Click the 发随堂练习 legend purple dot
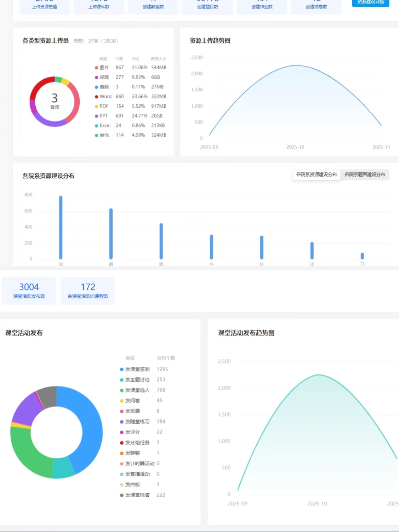 click(x=122, y=422)
